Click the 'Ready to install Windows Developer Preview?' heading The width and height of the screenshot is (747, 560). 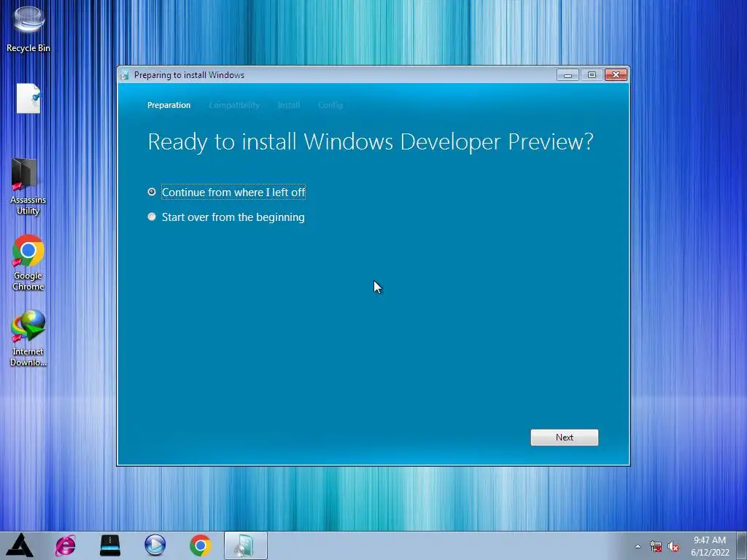371,142
